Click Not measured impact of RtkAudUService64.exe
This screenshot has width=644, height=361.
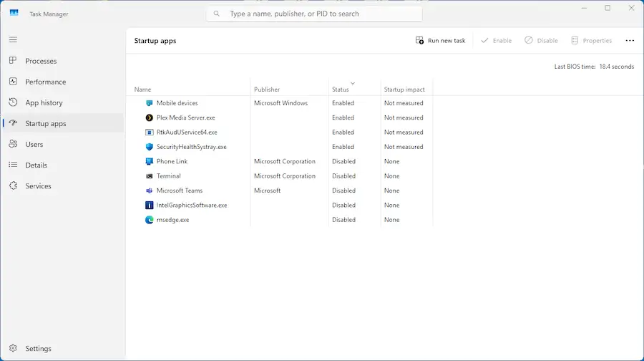[404, 132]
